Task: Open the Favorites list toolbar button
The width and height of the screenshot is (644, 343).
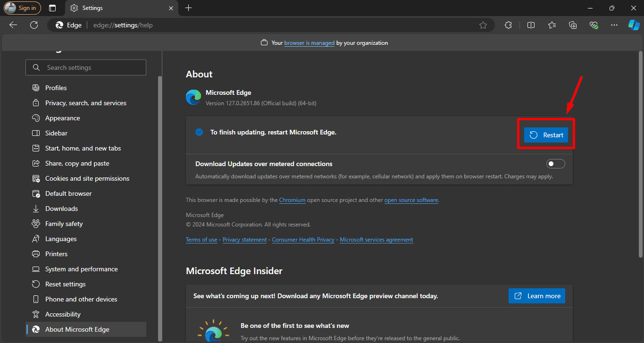Action: click(552, 25)
